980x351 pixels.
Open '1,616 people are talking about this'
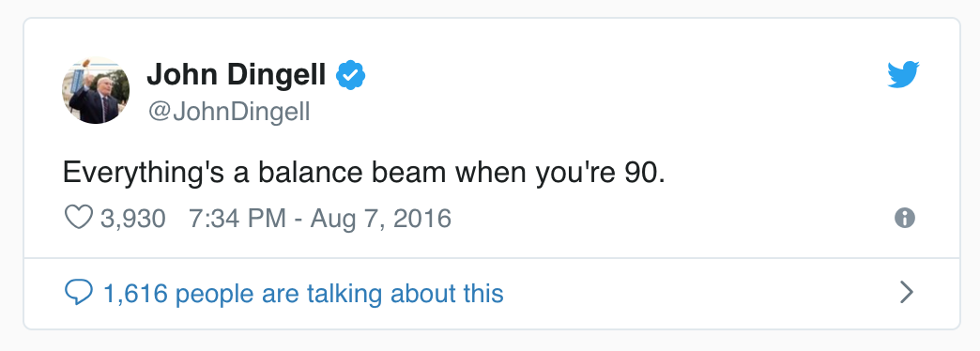[303, 294]
